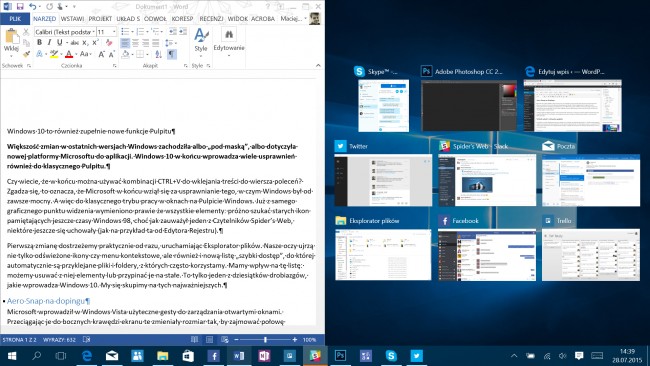
Task: Click the Redo (repeat) icon
Action: pyautogui.click(x=49, y=6)
